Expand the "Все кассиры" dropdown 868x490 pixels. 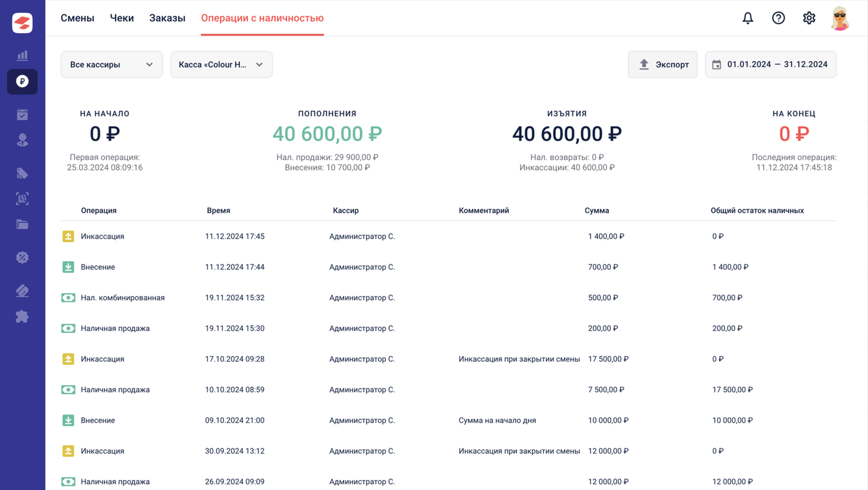pyautogui.click(x=112, y=65)
